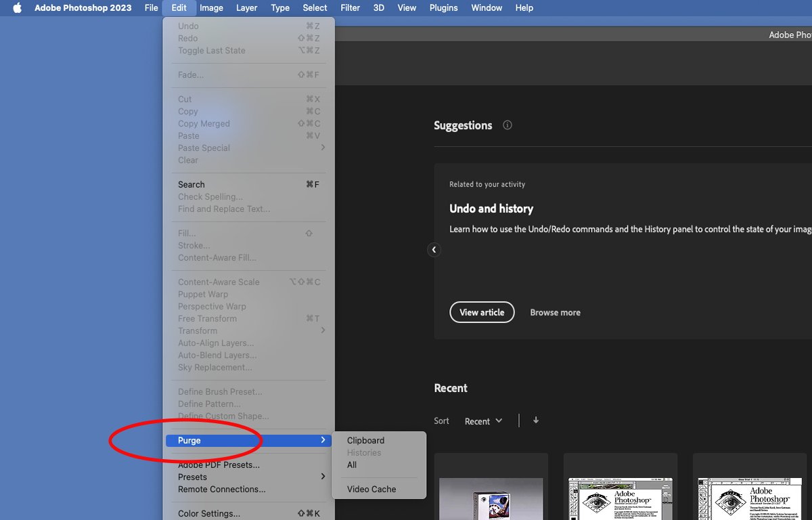Open the Window menu
This screenshot has width=812, height=520.
tap(486, 7)
